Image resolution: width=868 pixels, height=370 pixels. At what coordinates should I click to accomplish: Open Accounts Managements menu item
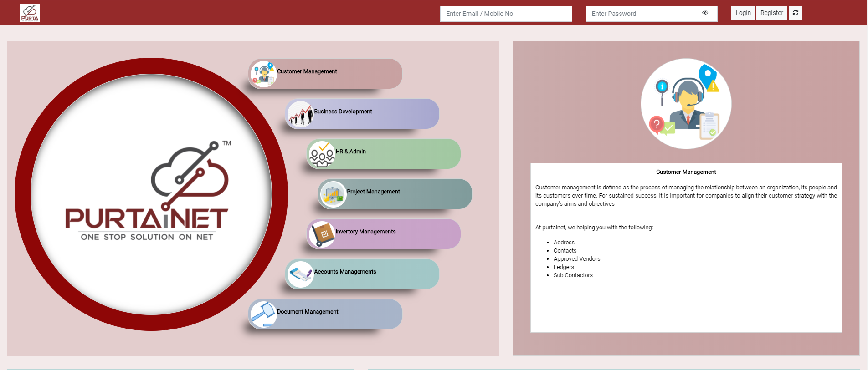(x=362, y=274)
